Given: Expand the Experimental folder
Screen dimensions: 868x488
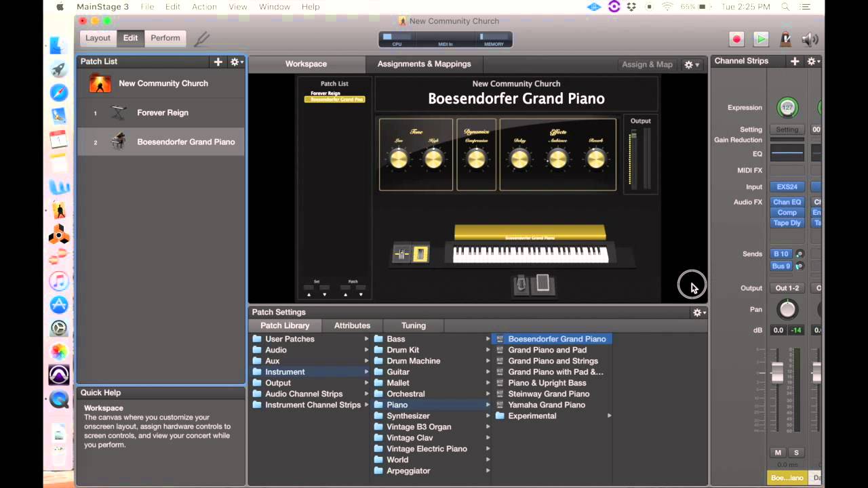Looking at the screenshot, I should click(x=609, y=415).
